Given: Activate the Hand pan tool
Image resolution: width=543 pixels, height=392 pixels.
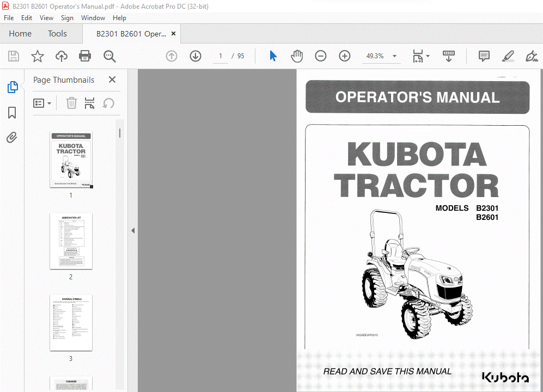Looking at the screenshot, I should coord(297,56).
